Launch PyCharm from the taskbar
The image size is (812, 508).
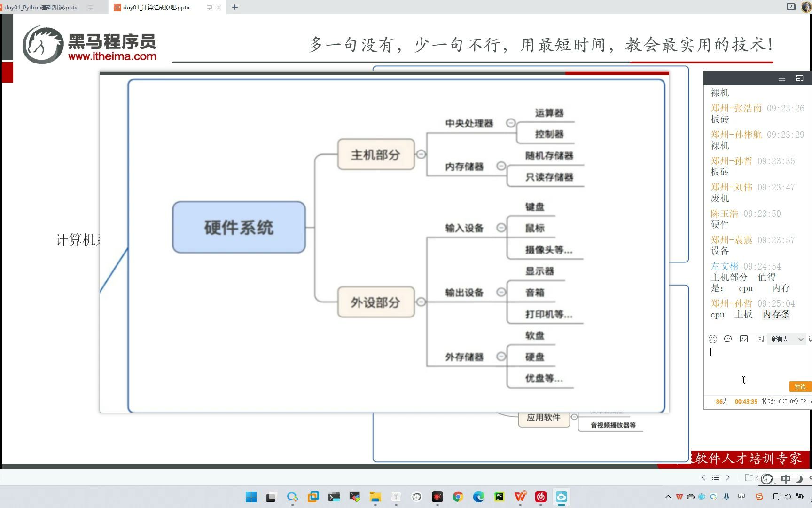coord(499,497)
